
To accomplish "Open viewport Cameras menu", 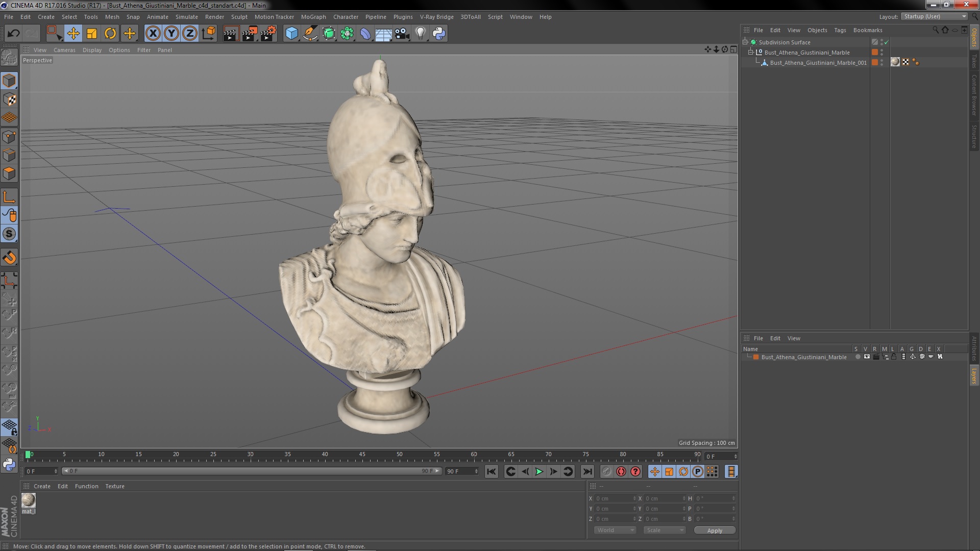I will 64,50.
